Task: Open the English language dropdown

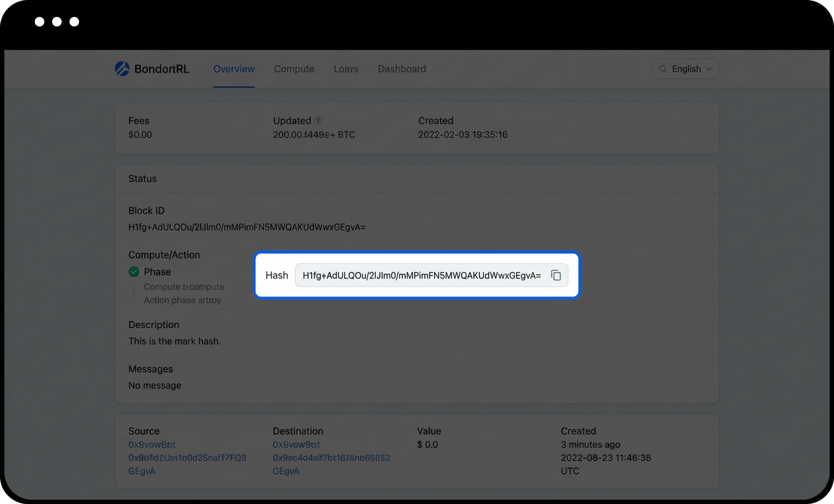Action: click(x=686, y=69)
